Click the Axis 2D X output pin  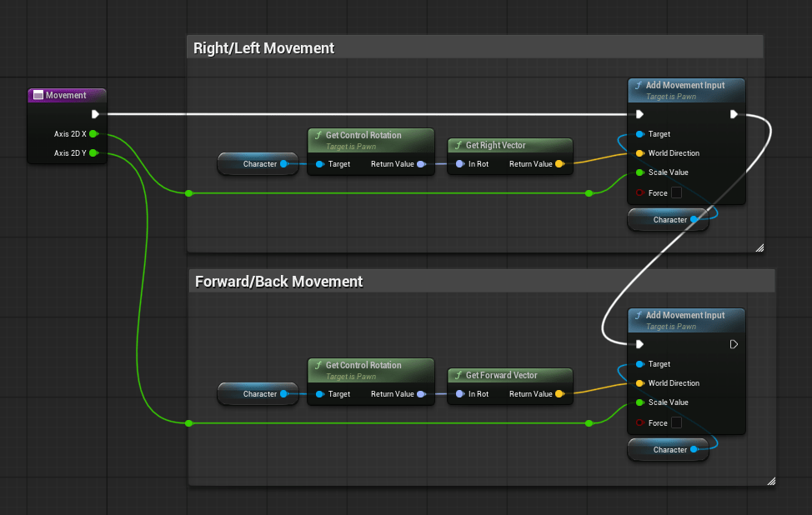pos(93,133)
